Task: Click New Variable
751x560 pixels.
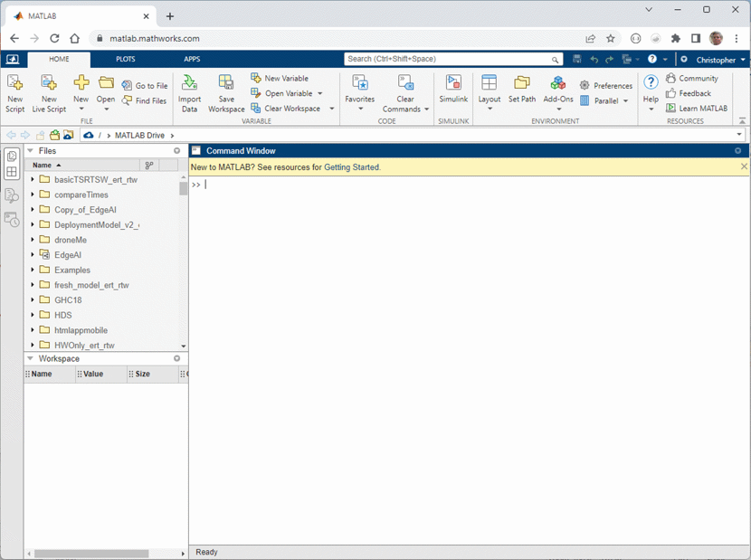Action: click(280, 78)
